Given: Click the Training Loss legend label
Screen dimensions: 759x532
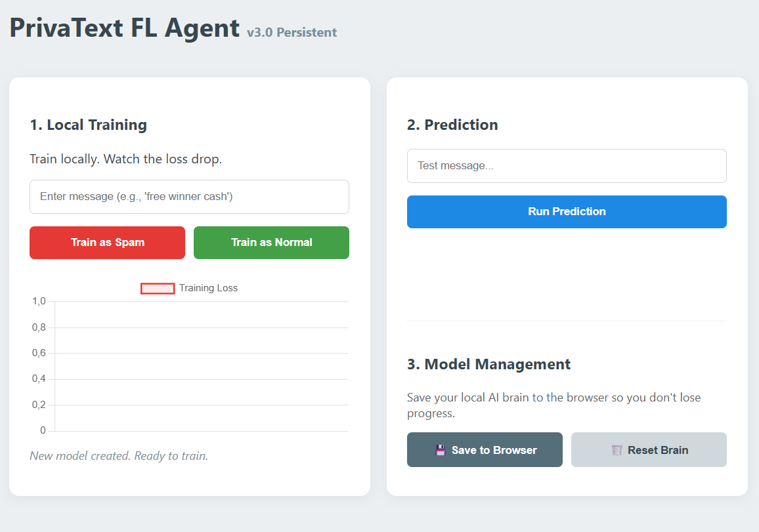Looking at the screenshot, I should pos(208,288).
